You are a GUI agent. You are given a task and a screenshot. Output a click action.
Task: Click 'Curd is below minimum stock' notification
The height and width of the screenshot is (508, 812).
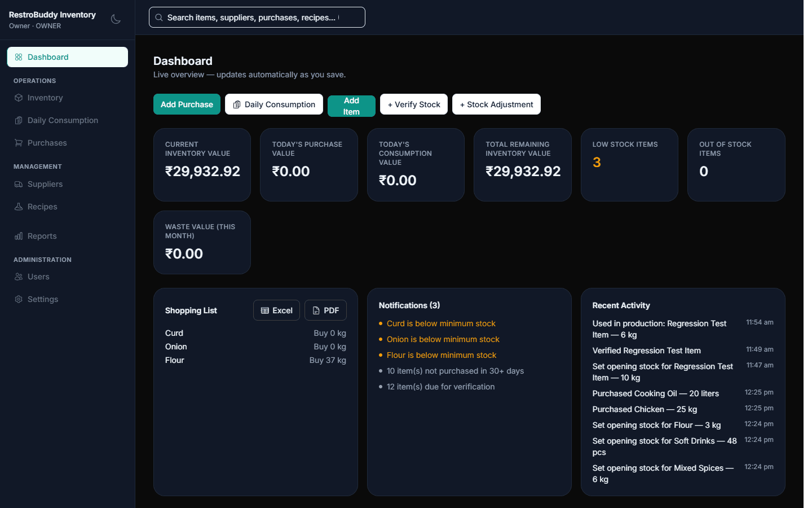(441, 323)
